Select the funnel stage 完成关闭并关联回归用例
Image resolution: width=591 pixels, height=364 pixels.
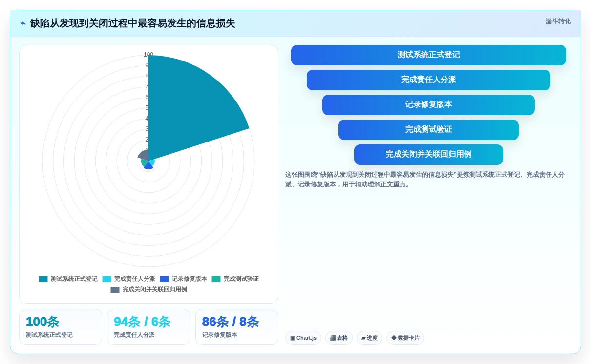pos(428,155)
